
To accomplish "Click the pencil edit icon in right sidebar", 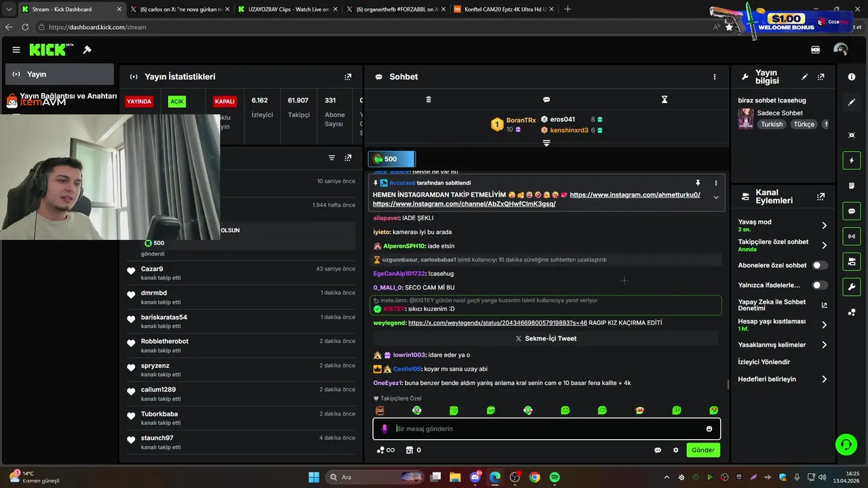I will [x=852, y=102].
